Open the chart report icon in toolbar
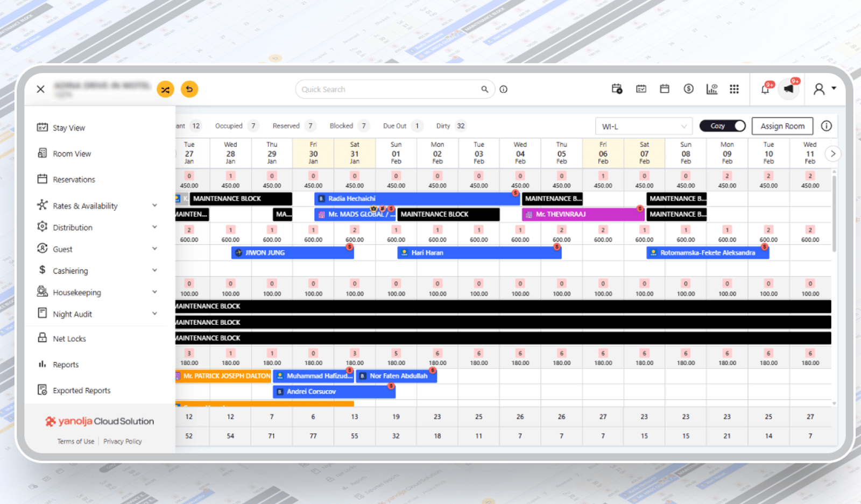The width and height of the screenshot is (861, 504). [711, 89]
